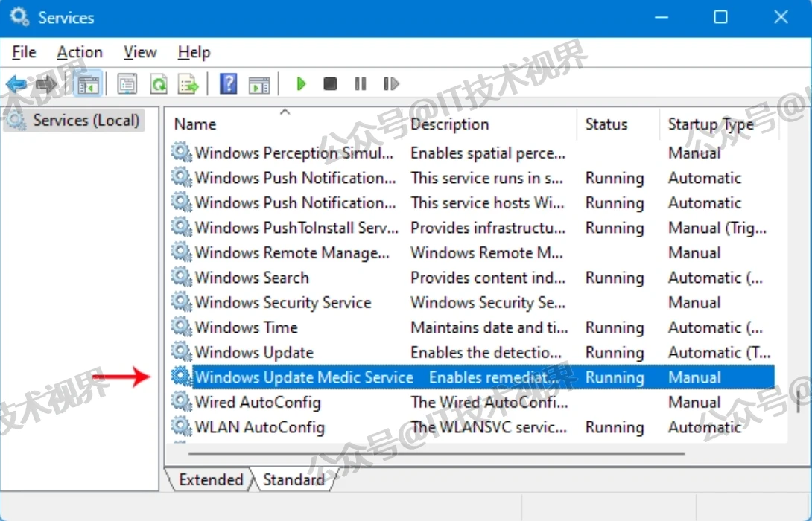This screenshot has height=521, width=812.
Task: Open the Action menu
Action: (x=80, y=52)
